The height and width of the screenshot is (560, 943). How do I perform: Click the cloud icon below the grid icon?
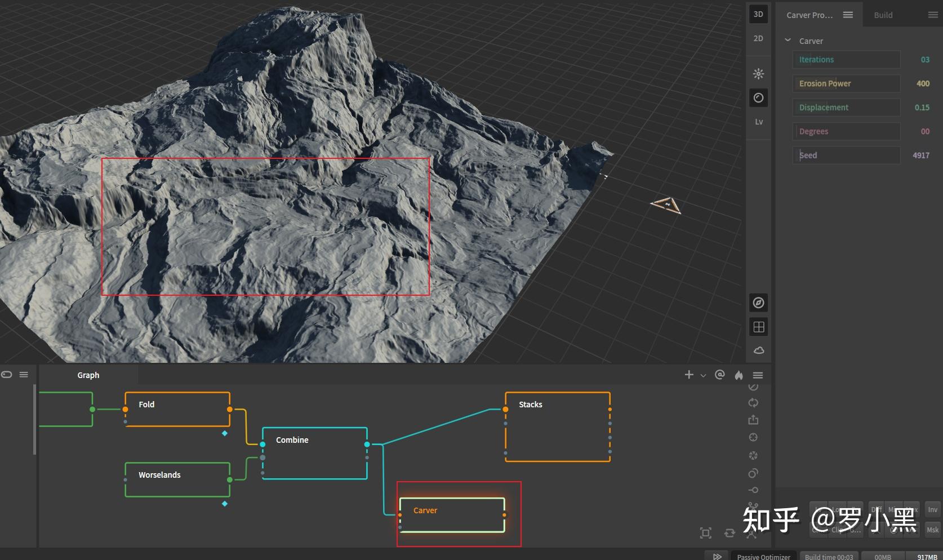(758, 350)
